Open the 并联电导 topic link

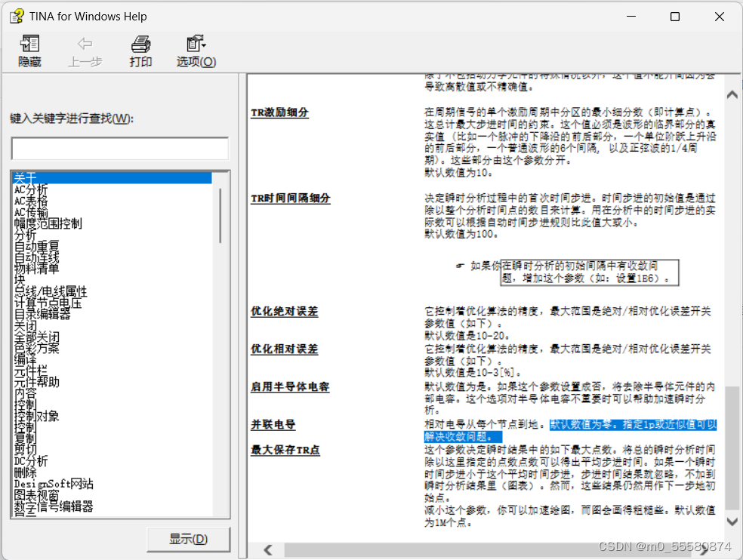point(272,424)
